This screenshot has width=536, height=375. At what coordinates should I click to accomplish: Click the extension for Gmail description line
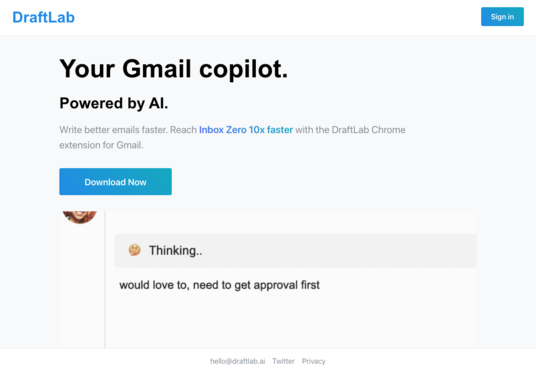(101, 145)
